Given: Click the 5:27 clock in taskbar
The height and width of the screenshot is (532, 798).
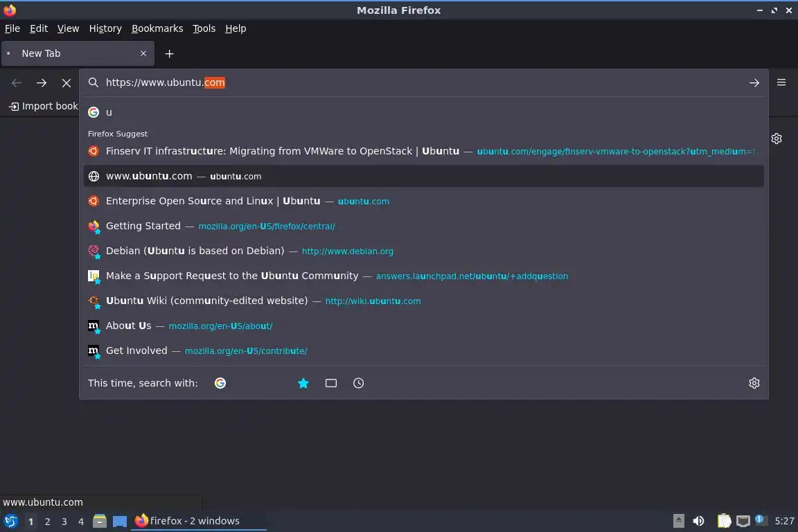Looking at the screenshot, I should coord(784,521).
